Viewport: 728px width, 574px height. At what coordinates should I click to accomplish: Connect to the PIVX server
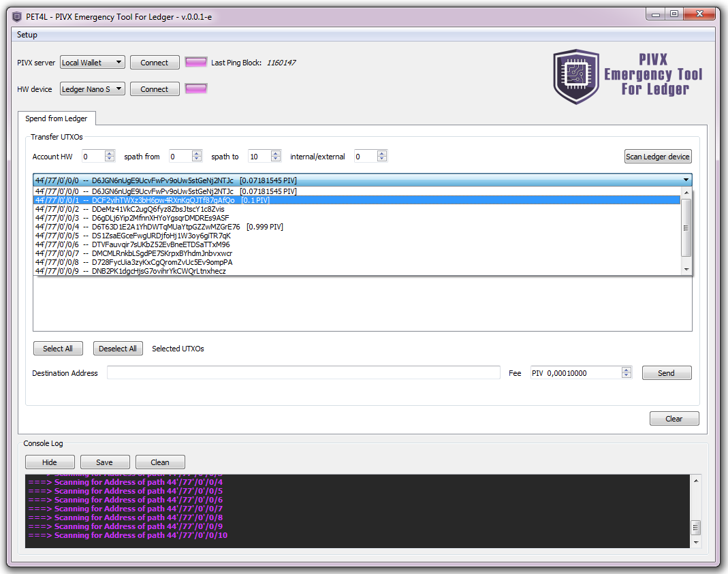click(155, 62)
